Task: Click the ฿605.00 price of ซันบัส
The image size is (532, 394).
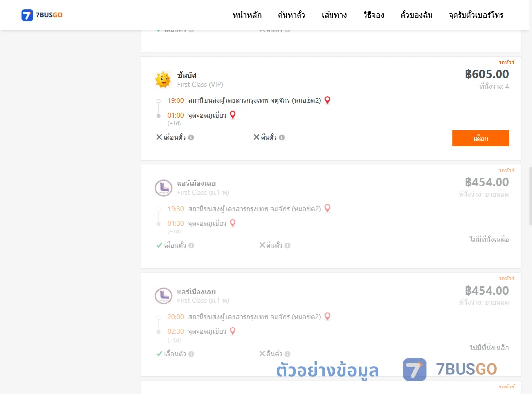Action: click(x=487, y=74)
